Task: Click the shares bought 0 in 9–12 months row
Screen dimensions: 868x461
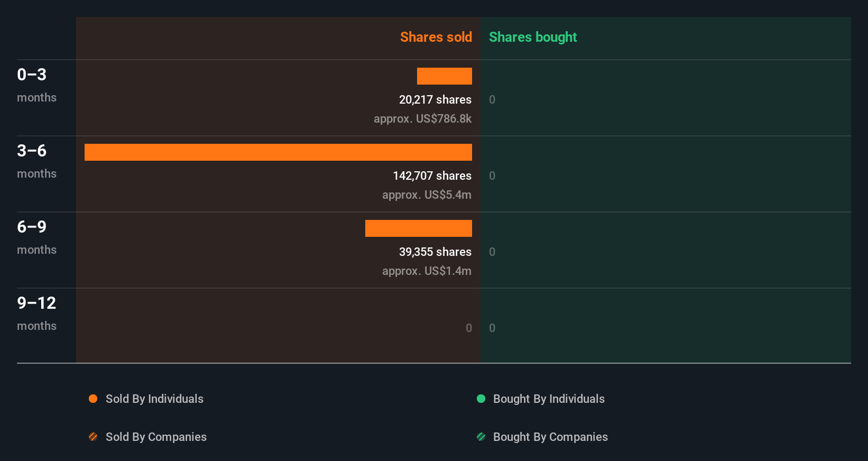Action: click(x=492, y=328)
